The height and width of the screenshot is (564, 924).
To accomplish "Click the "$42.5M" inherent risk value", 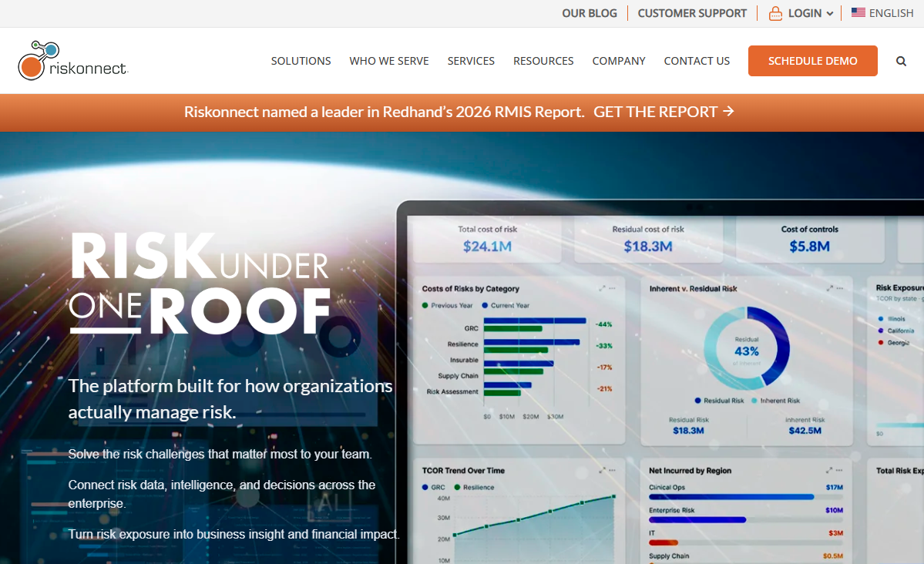I will pos(805,431).
